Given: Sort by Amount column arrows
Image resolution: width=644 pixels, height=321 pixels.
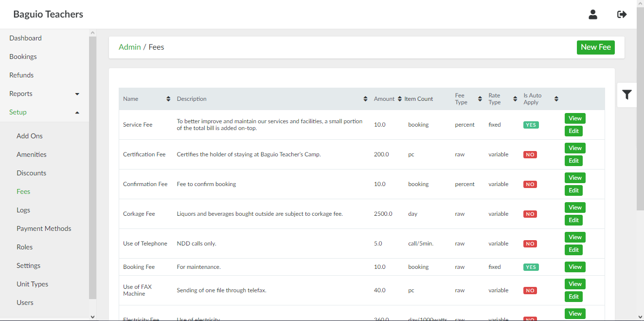Looking at the screenshot, I should tap(400, 99).
